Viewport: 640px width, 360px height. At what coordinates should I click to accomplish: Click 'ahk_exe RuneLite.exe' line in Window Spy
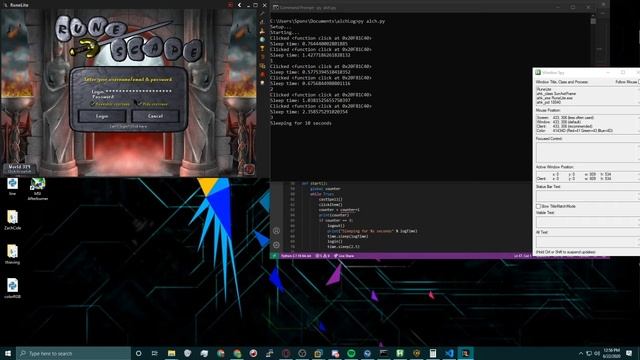pyautogui.click(x=555, y=98)
